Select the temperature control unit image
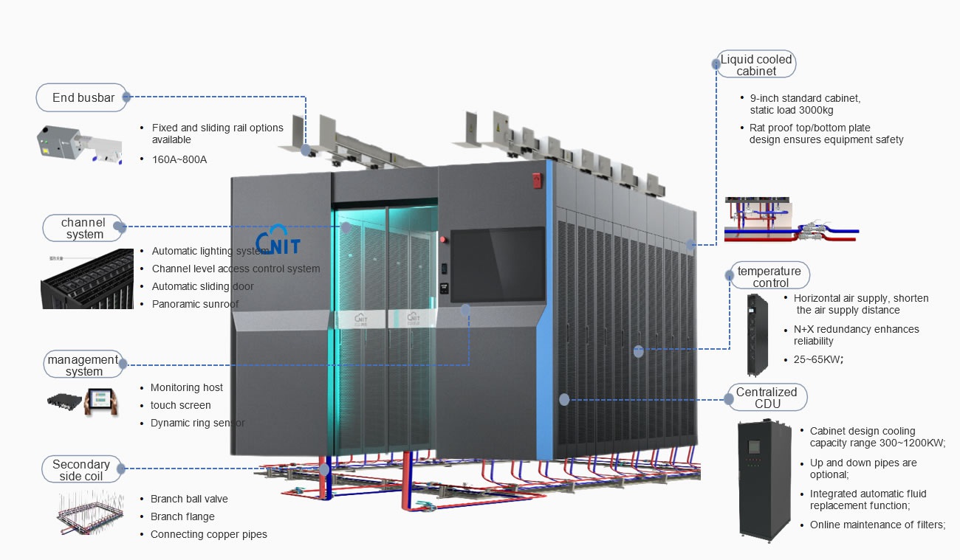Viewport: 960px width, 560px height. [758, 333]
